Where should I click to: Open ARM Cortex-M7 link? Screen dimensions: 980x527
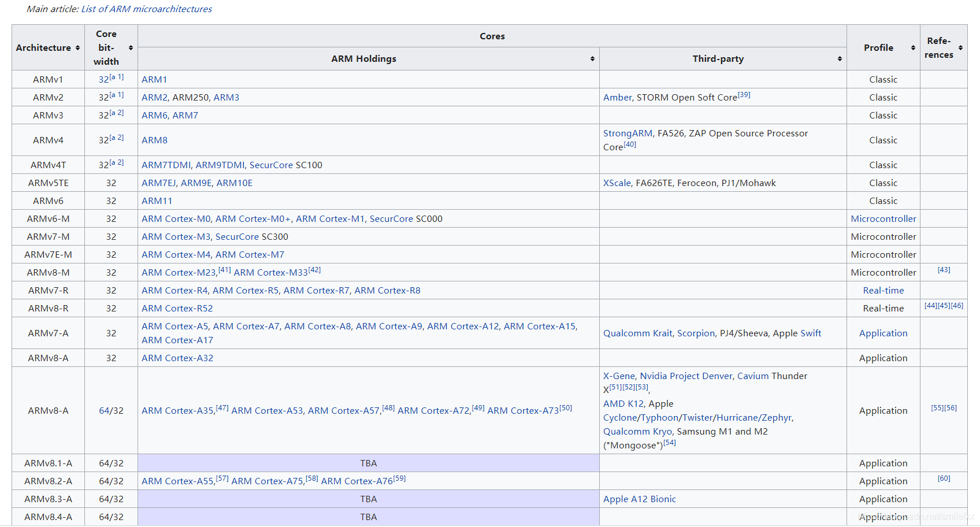pyautogui.click(x=250, y=255)
